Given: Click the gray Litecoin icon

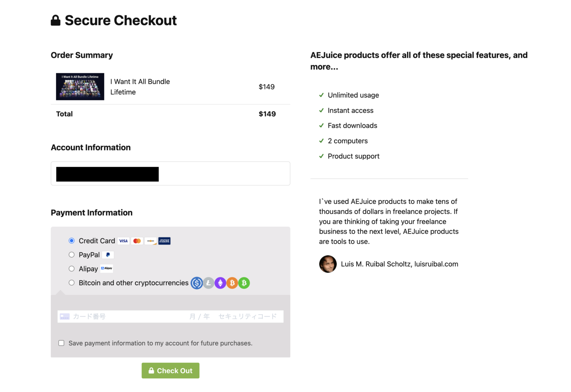Looking at the screenshot, I should click(x=209, y=283).
